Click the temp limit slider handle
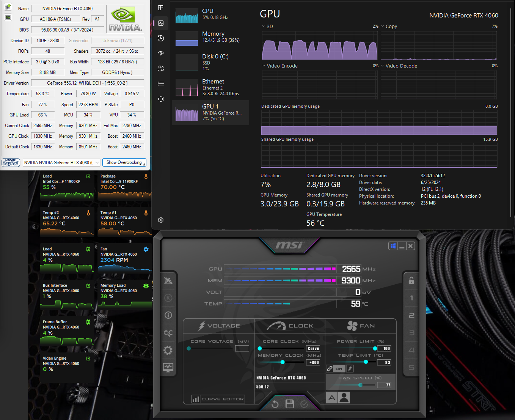This screenshot has height=420, width=515. (366, 362)
